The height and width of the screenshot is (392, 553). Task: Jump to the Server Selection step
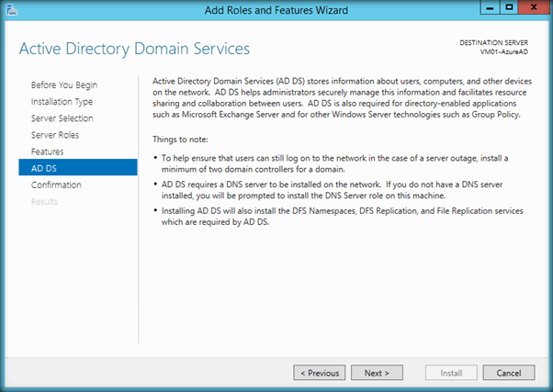(x=62, y=118)
